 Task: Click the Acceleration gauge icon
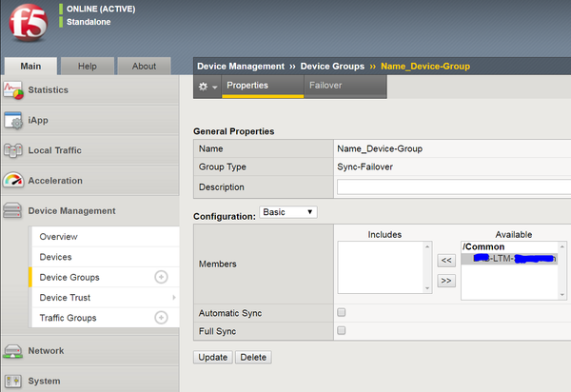(x=14, y=181)
